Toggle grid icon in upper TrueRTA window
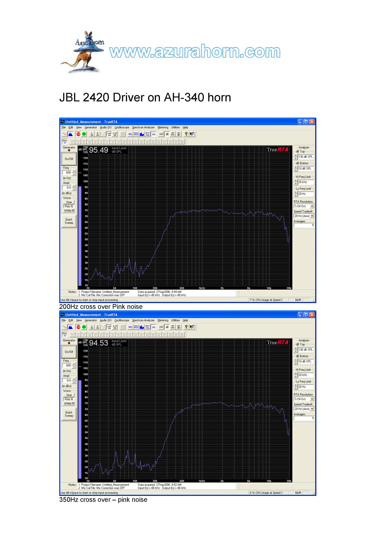This screenshot has width=392, height=555. point(123,134)
